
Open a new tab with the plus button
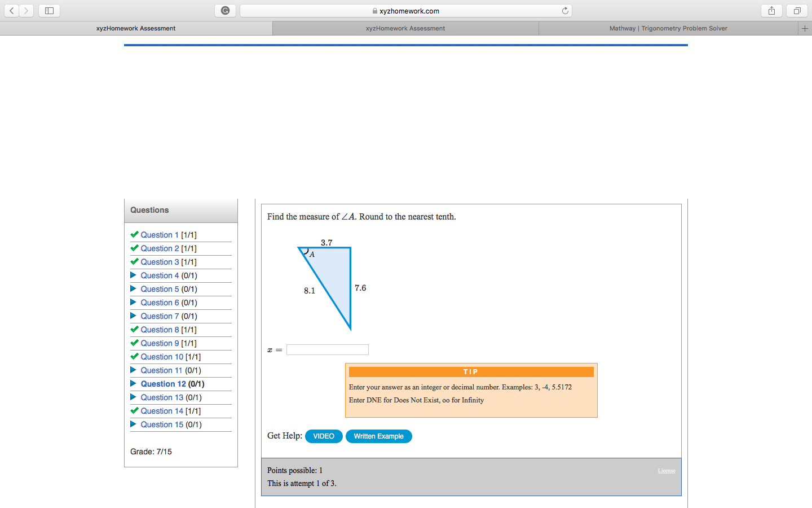point(805,28)
